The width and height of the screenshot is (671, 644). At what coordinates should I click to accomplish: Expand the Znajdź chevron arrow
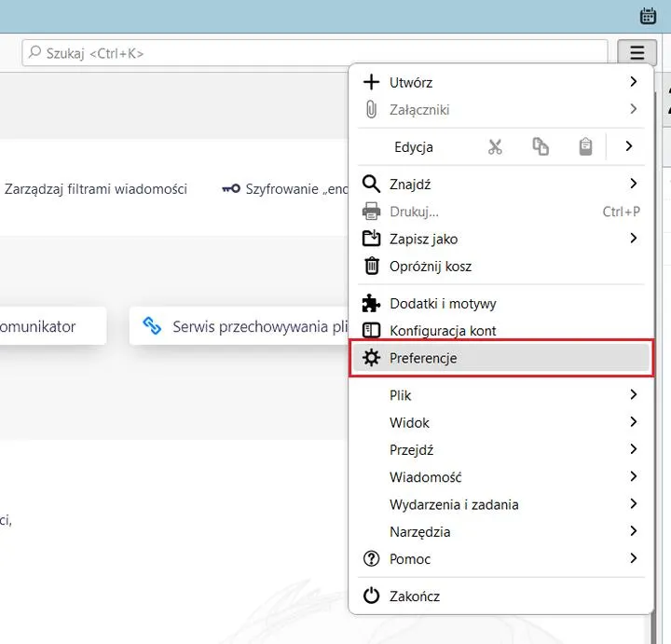pos(634,184)
